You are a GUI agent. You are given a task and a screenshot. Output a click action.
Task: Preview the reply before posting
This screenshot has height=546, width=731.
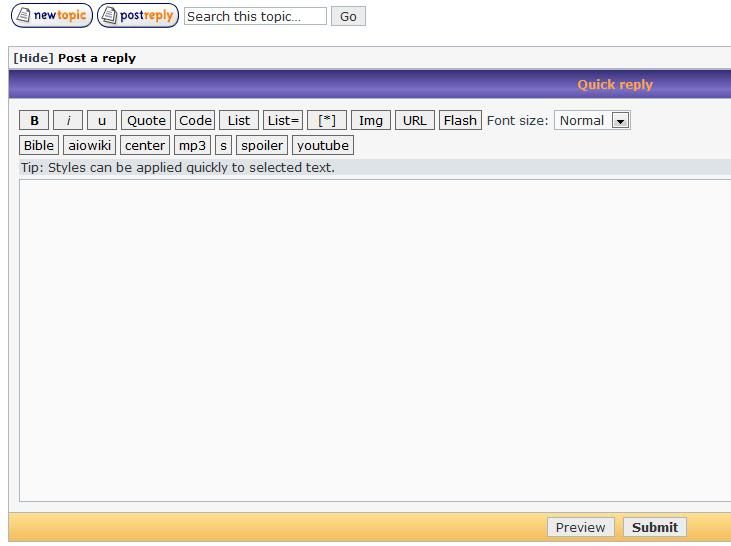tap(580, 527)
